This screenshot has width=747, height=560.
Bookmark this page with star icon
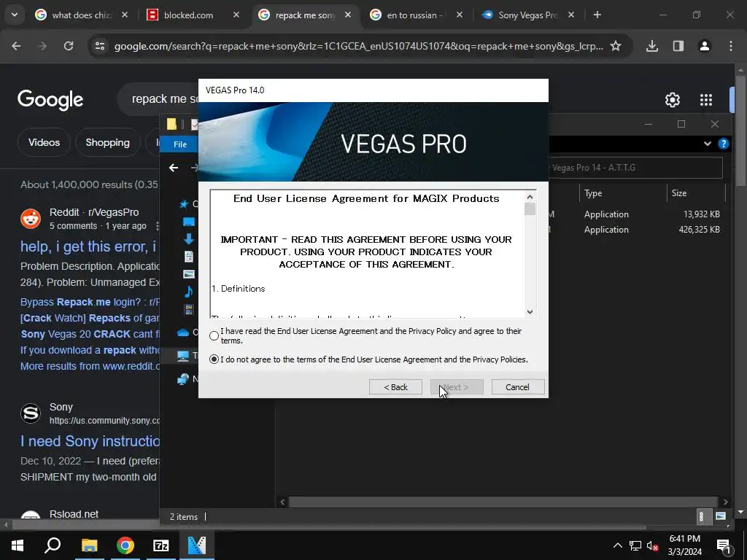[x=616, y=46]
